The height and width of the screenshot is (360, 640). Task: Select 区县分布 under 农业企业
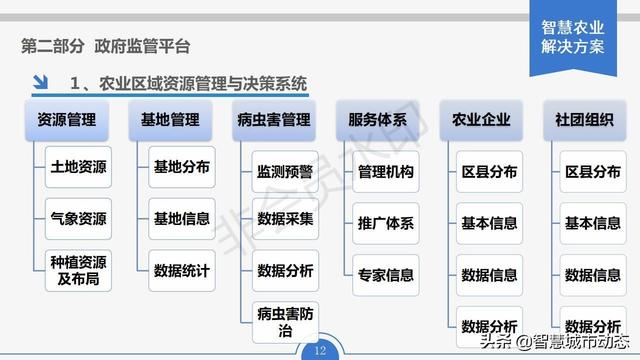[x=489, y=172]
